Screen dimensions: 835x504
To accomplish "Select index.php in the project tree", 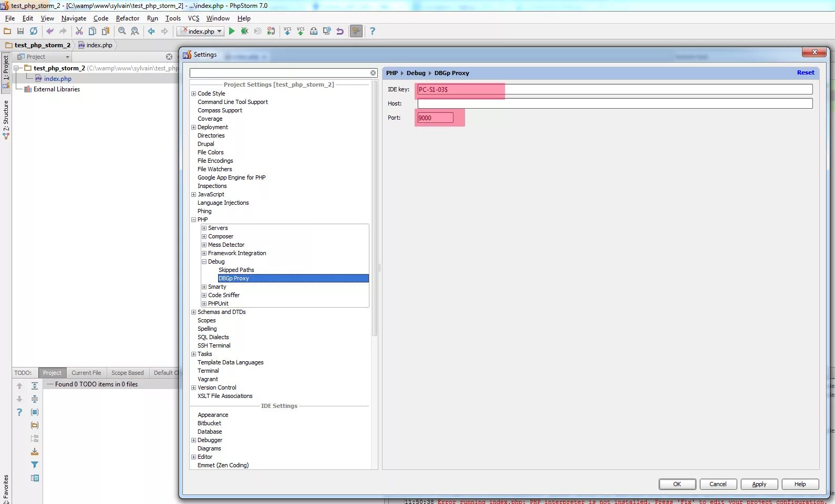I will (x=57, y=79).
